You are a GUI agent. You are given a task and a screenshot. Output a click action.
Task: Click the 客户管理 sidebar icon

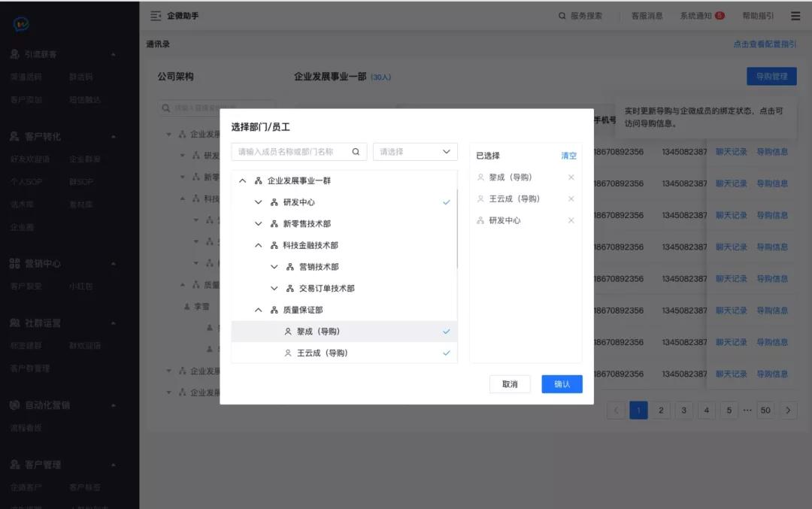(17, 464)
